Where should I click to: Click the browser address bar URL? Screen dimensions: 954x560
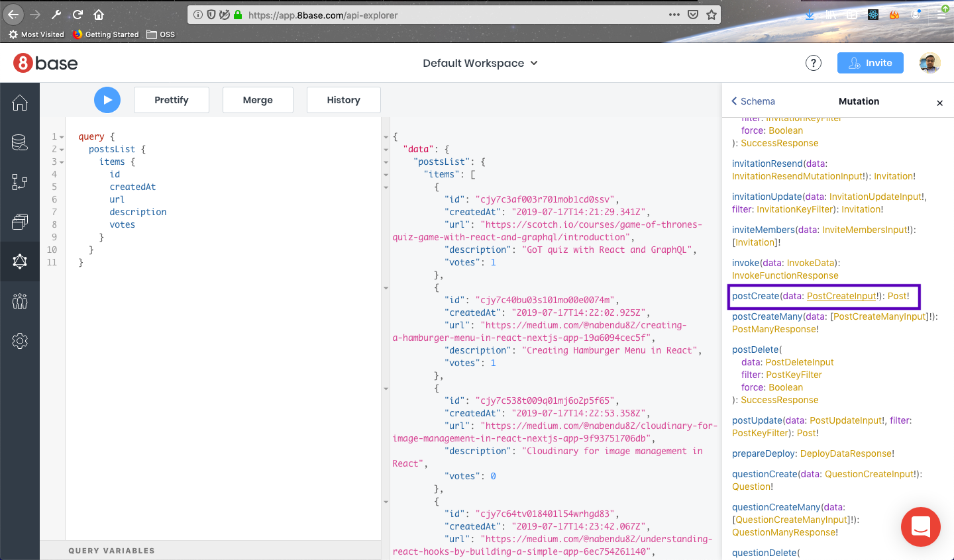coord(323,15)
